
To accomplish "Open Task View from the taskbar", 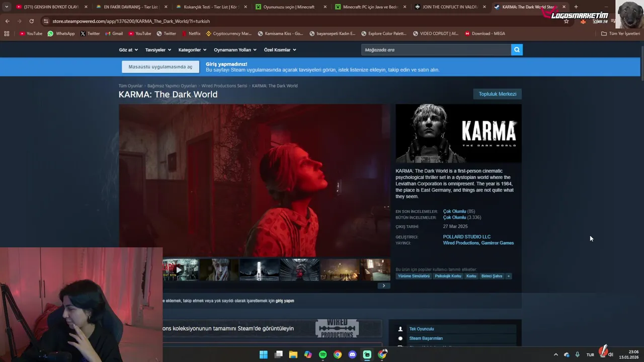I will [278, 354].
